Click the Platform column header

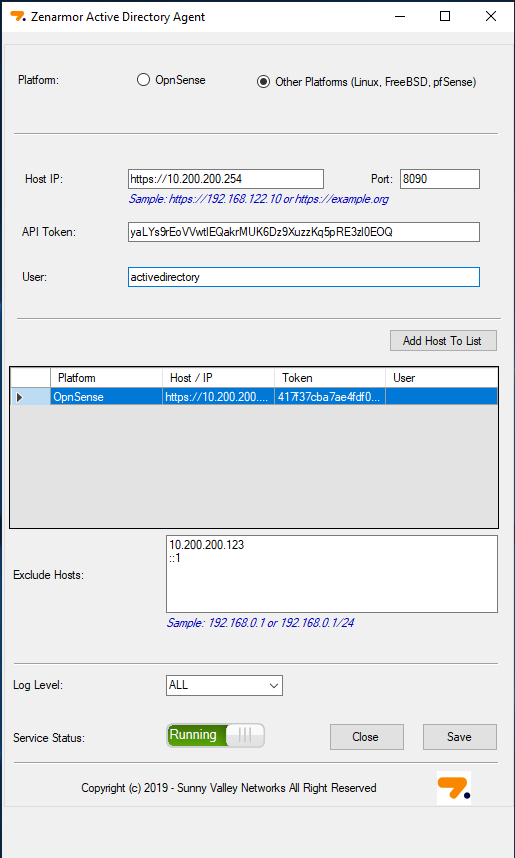[107, 378]
